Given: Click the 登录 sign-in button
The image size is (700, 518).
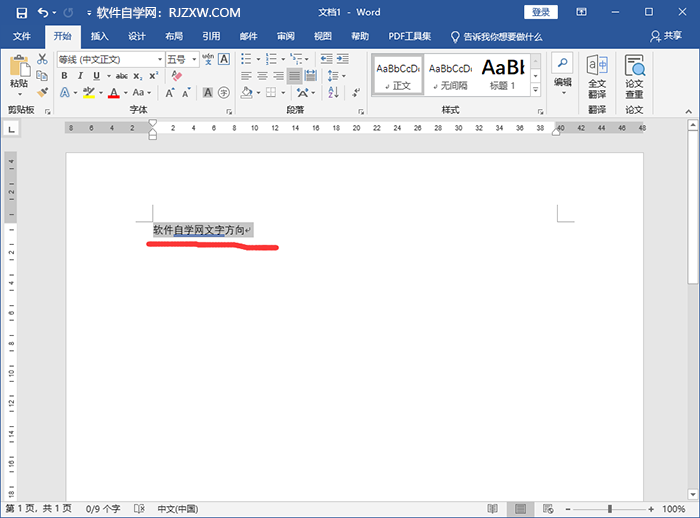Looking at the screenshot, I should (541, 13).
